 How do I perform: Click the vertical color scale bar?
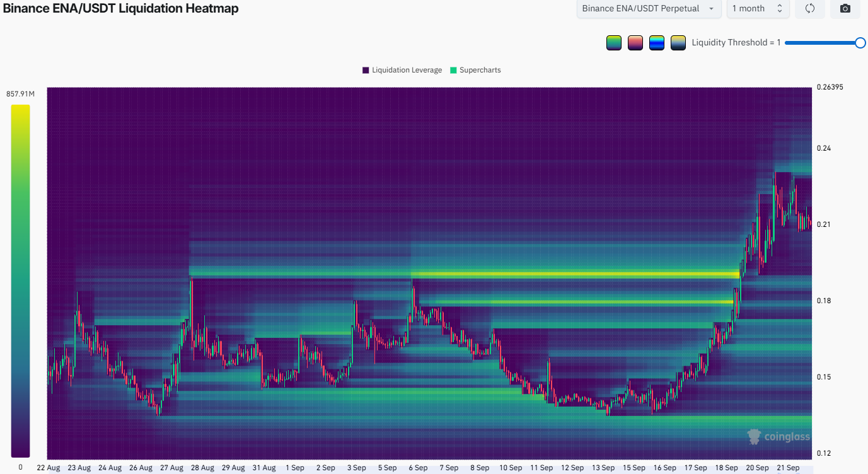pyautogui.click(x=20, y=280)
